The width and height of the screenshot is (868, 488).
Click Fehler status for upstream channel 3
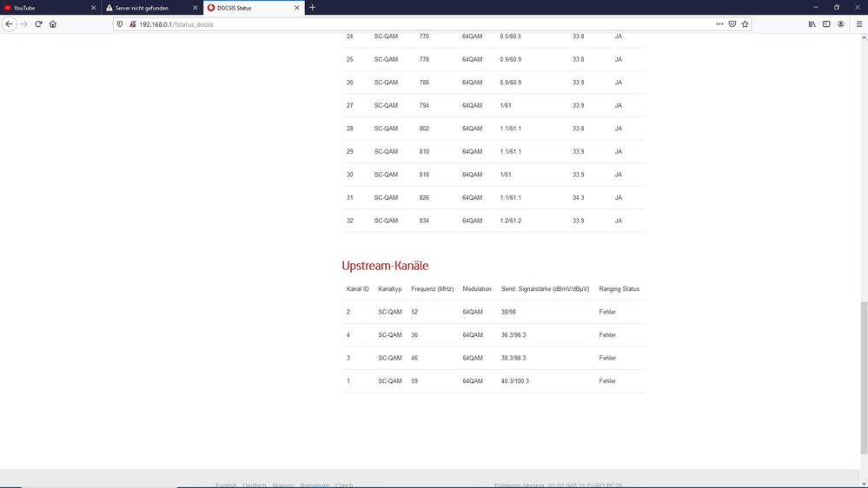click(607, 358)
